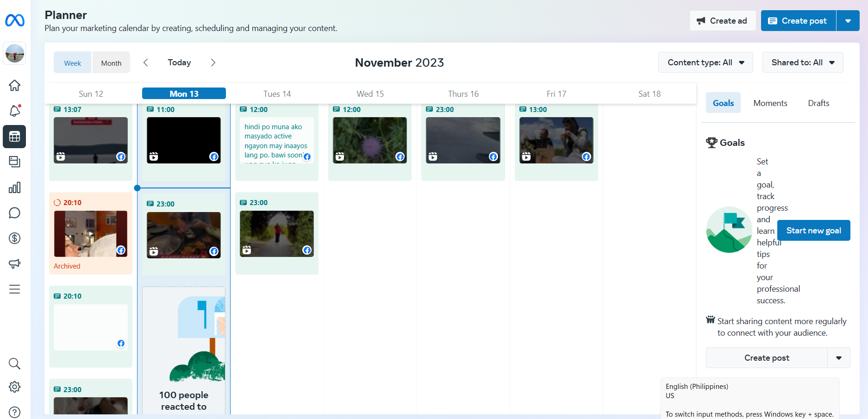Click the Archived label on Sunday post
This screenshot has width=868, height=419.
coord(67,266)
